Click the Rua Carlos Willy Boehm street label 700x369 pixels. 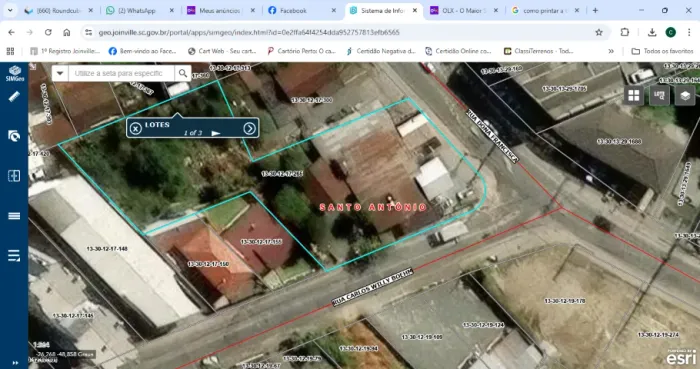(x=373, y=287)
